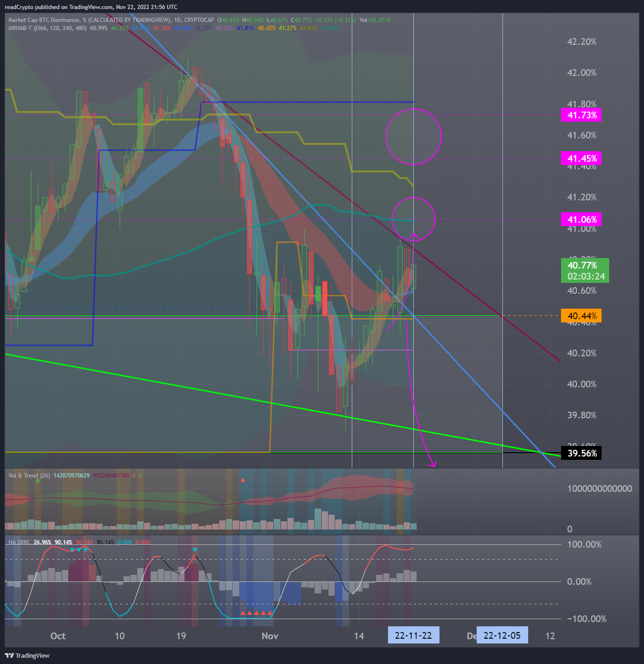Click the magenta 41.73% price label
Screen dimensions: 644x664
(x=582, y=115)
